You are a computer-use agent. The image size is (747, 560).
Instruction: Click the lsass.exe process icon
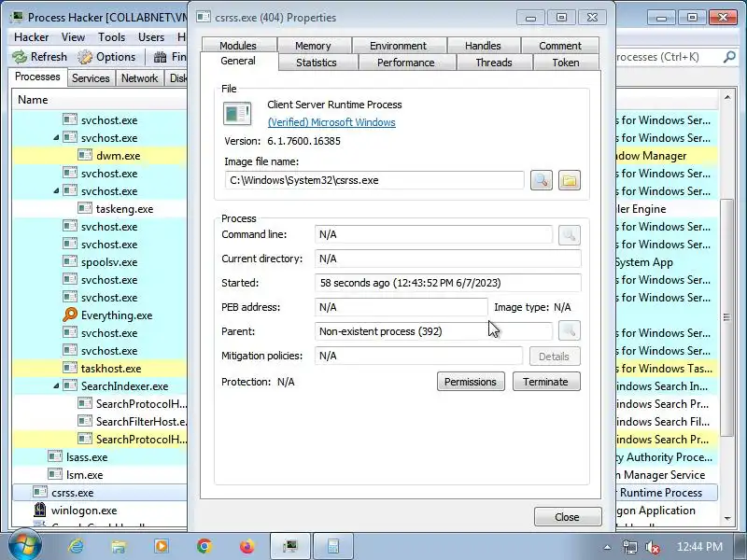tap(55, 456)
